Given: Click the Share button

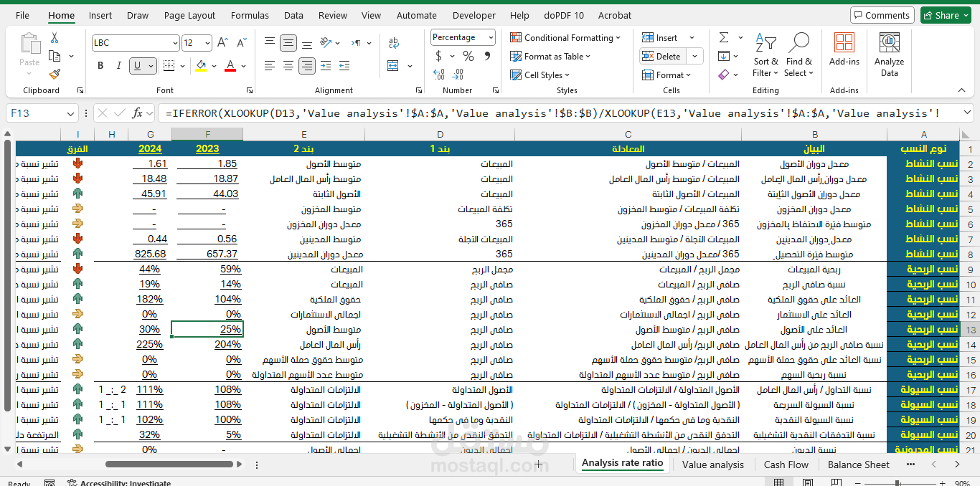Looking at the screenshot, I should 946,15.
